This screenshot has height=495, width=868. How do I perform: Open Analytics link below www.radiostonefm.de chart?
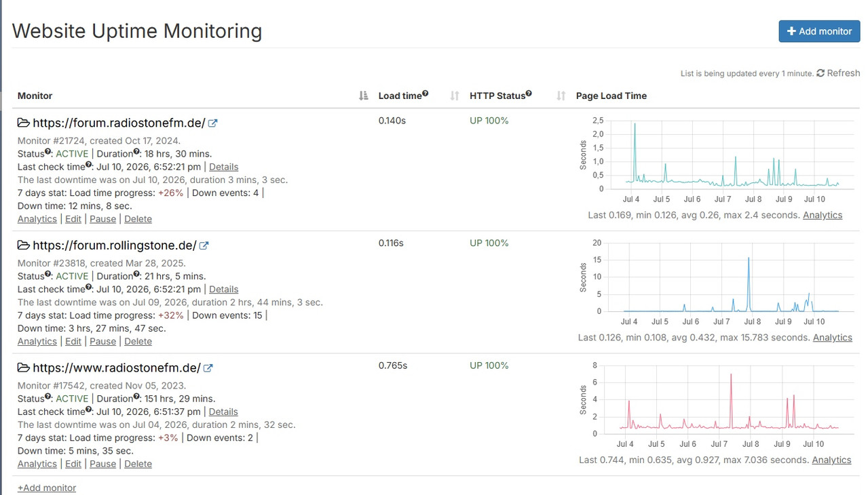(x=831, y=460)
